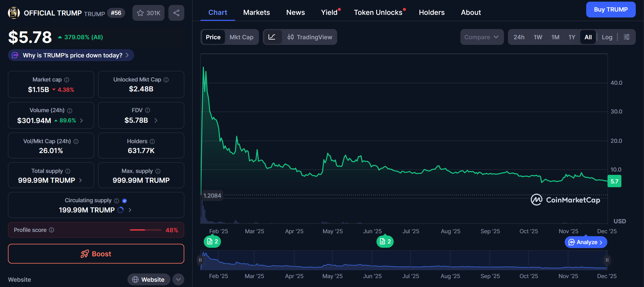Show Profile score info icon

click(52, 230)
